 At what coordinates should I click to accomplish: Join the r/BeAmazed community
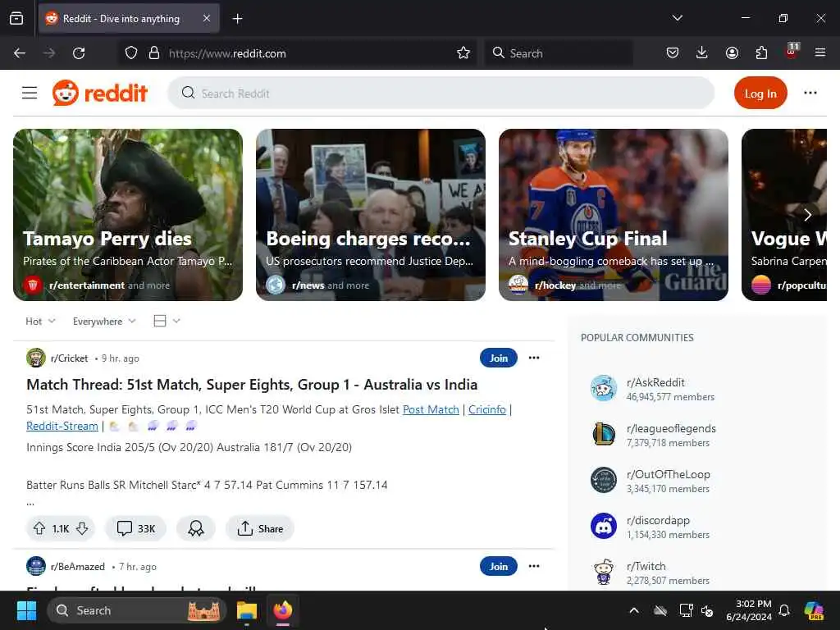click(498, 566)
